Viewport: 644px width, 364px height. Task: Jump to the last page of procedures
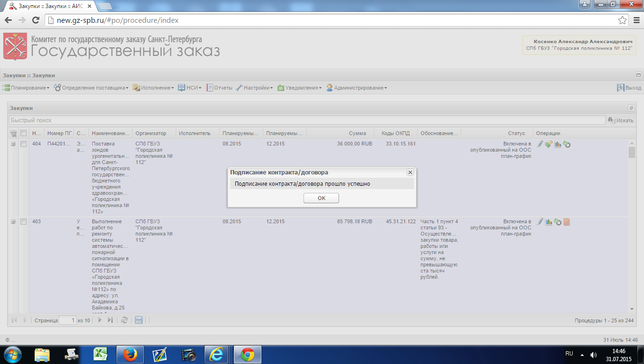(110, 320)
